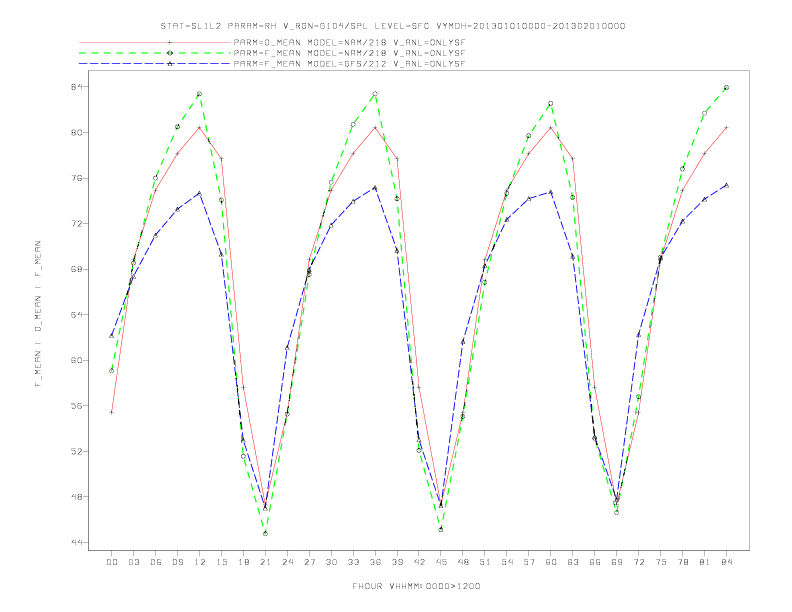Screen dimensions: 792x612
Task: Click x-axis forecast hour label 42
Action: 419,562
